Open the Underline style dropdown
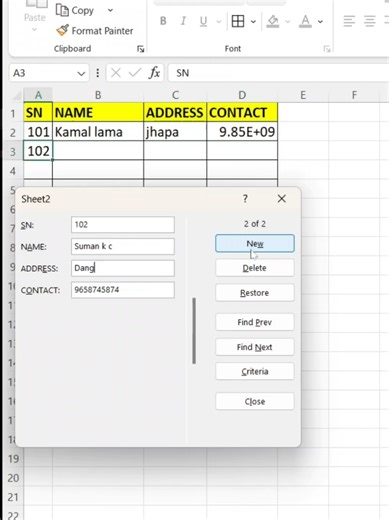The image size is (389, 520). click(x=219, y=22)
